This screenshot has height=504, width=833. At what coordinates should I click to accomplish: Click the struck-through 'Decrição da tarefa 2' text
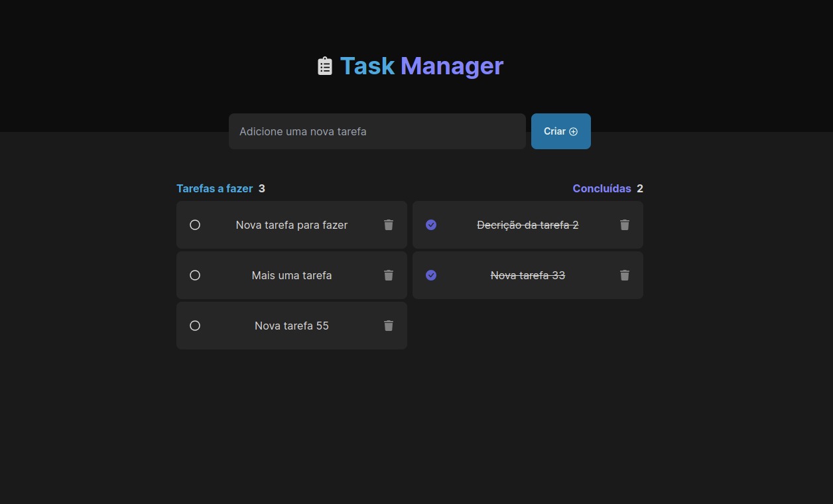click(528, 225)
